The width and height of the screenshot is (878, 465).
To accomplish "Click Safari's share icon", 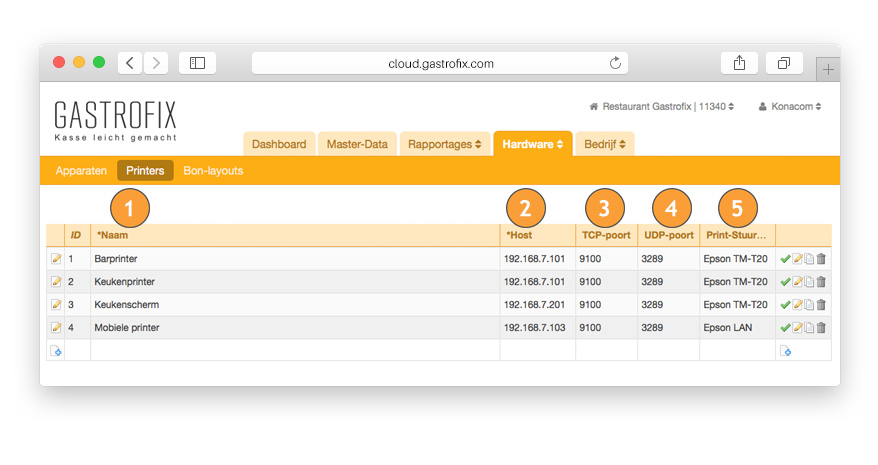I will (739, 63).
